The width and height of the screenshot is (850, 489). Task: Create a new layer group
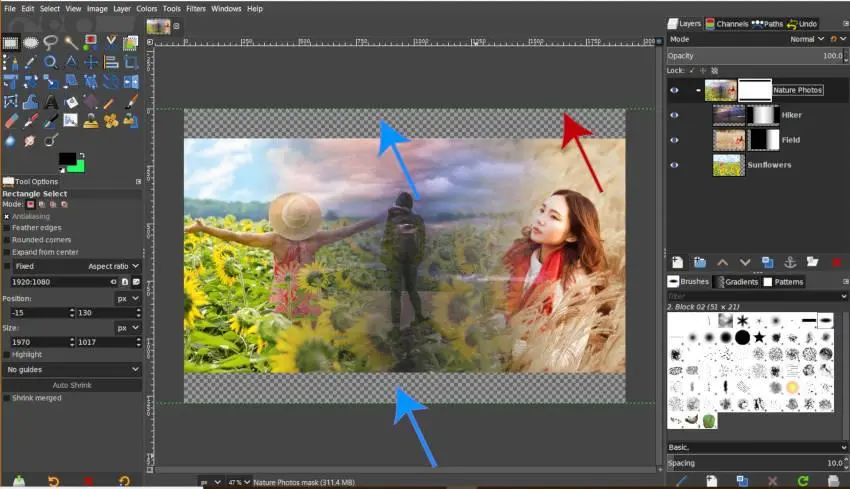point(700,262)
